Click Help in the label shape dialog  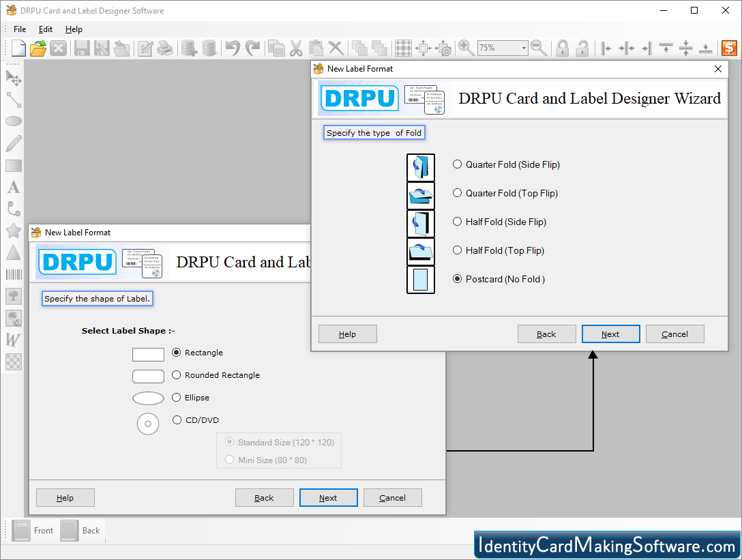click(x=65, y=497)
